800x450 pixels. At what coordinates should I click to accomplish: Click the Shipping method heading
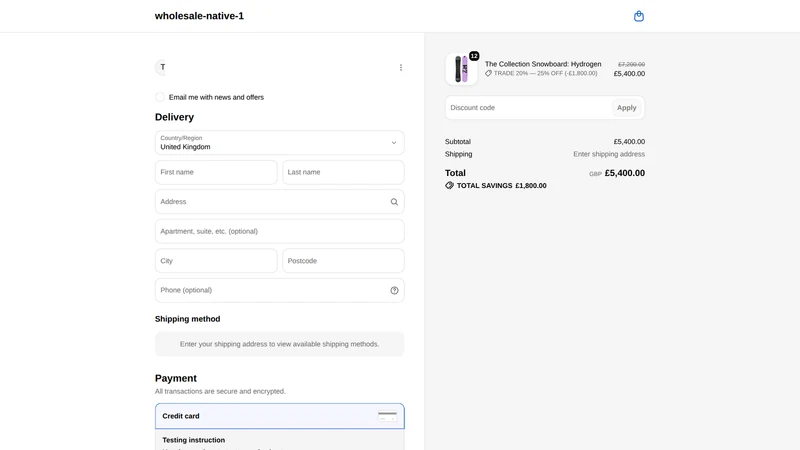point(188,319)
